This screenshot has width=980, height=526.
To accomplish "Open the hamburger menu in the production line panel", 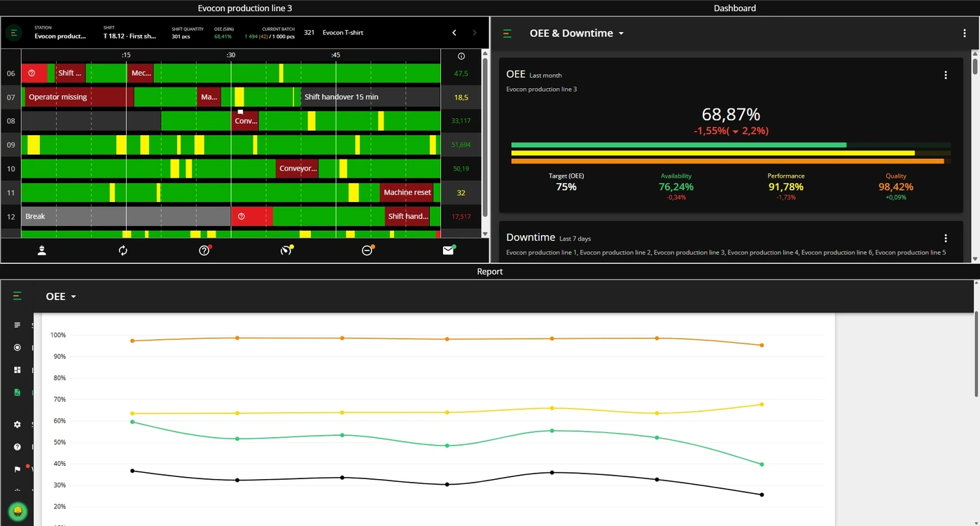I will pos(14,33).
